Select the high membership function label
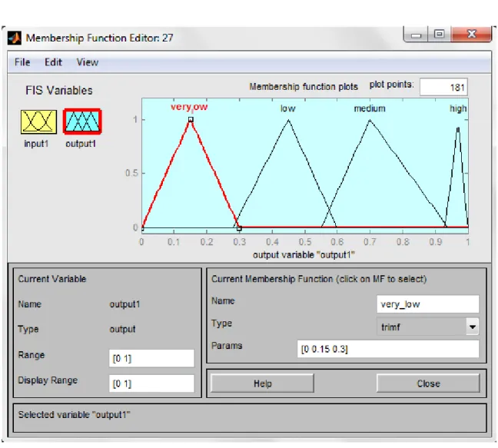The width and height of the screenshot is (498, 448). (458, 108)
